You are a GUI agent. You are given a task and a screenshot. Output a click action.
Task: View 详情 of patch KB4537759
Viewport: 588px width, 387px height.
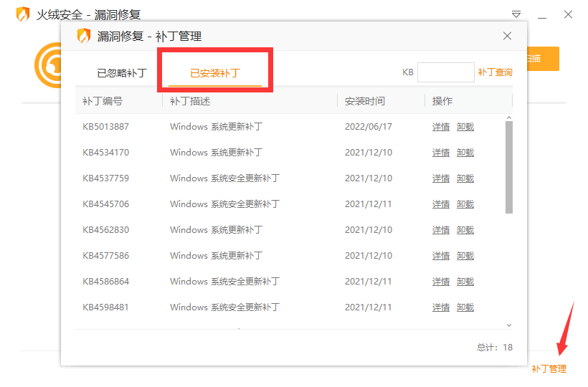440,178
